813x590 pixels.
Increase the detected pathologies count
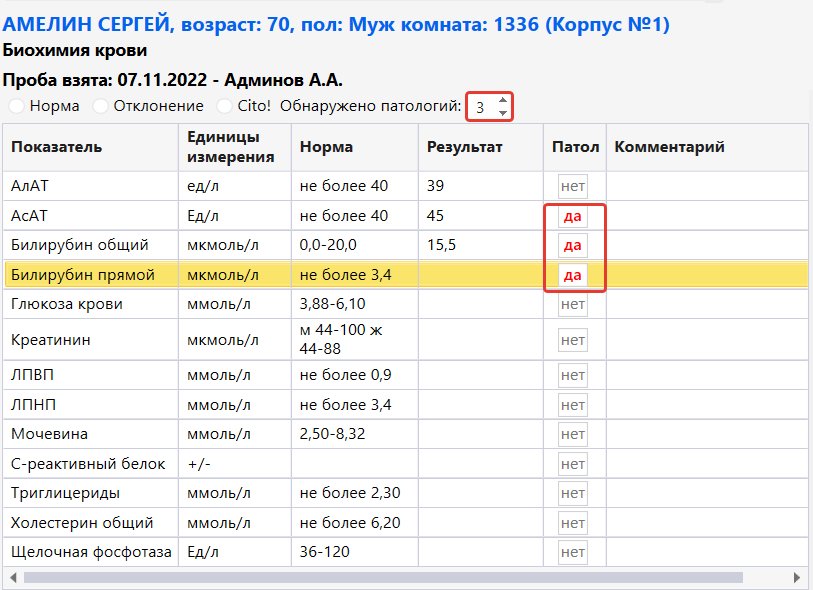click(x=503, y=100)
